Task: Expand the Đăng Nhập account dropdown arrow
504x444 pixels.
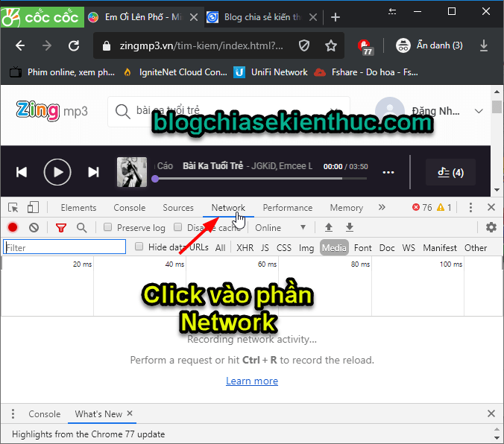Action: [479, 111]
